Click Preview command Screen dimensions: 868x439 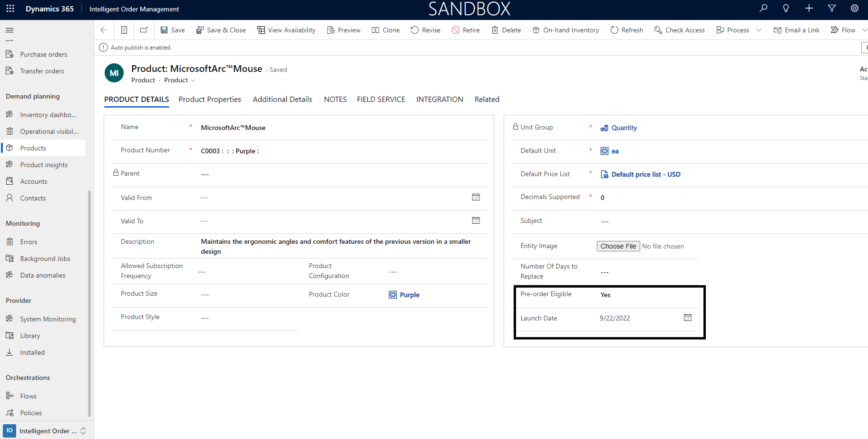[344, 30]
